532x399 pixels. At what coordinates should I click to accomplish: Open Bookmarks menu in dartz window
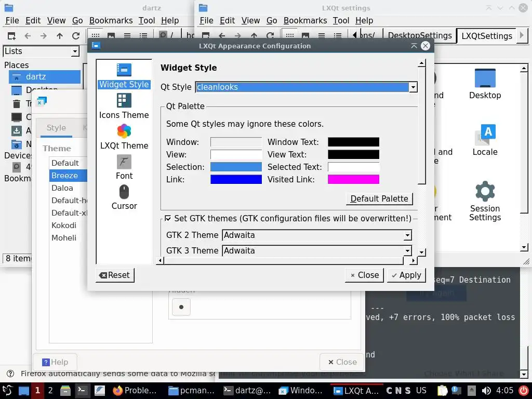(x=111, y=21)
